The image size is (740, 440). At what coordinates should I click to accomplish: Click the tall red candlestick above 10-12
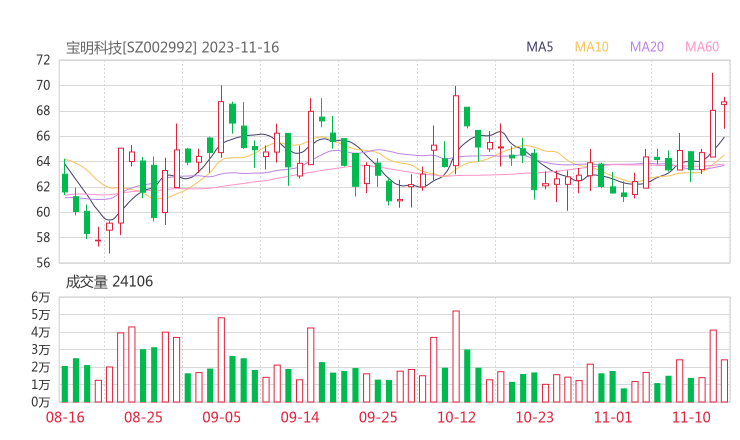456,130
